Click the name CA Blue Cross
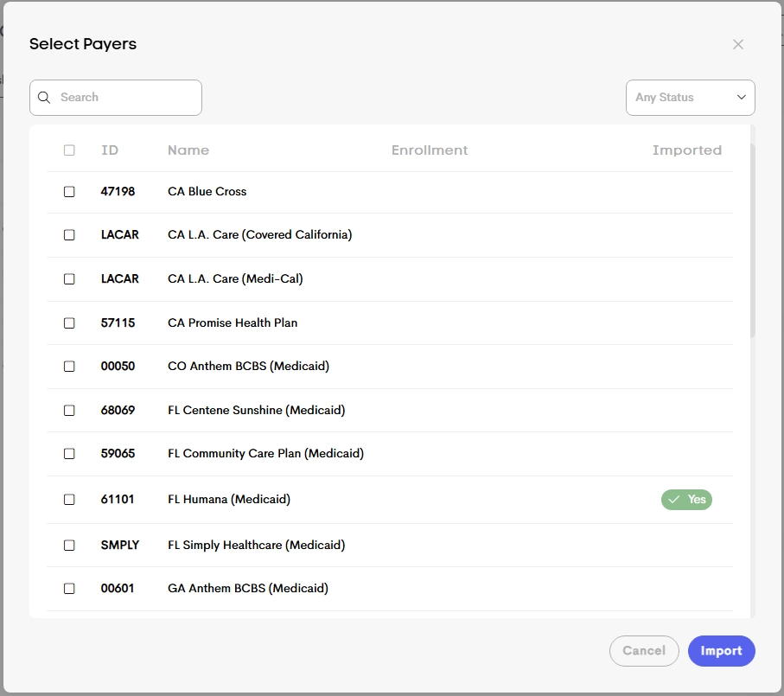The width and height of the screenshot is (784, 696). (x=207, y=191)
